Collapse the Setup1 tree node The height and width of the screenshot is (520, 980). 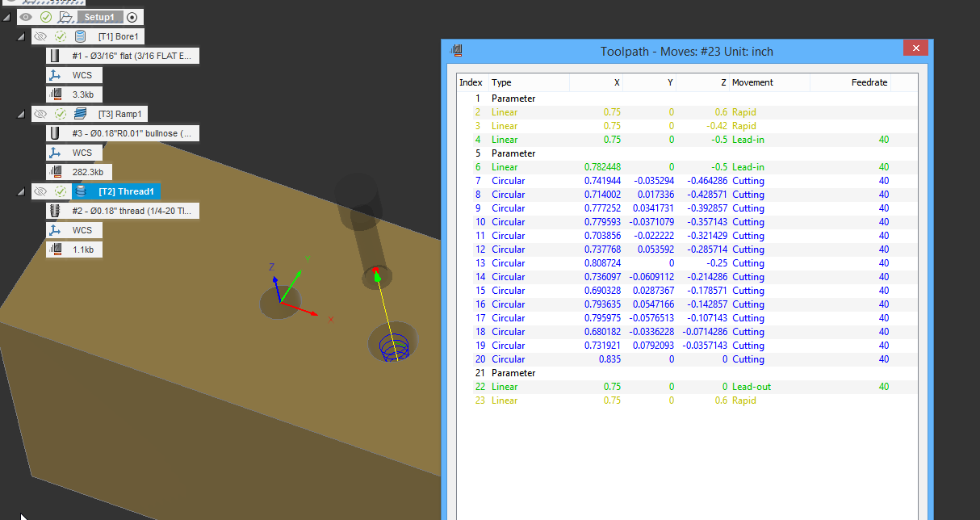[x=7, y=16]
